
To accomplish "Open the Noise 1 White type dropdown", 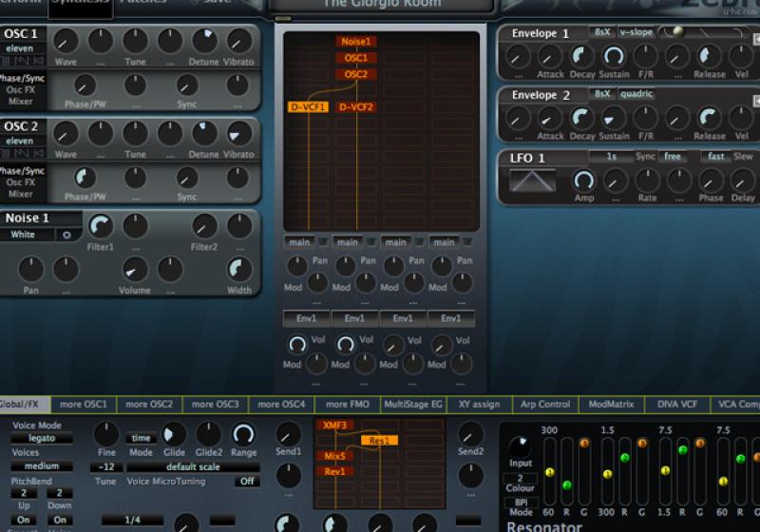I will 27,235.
